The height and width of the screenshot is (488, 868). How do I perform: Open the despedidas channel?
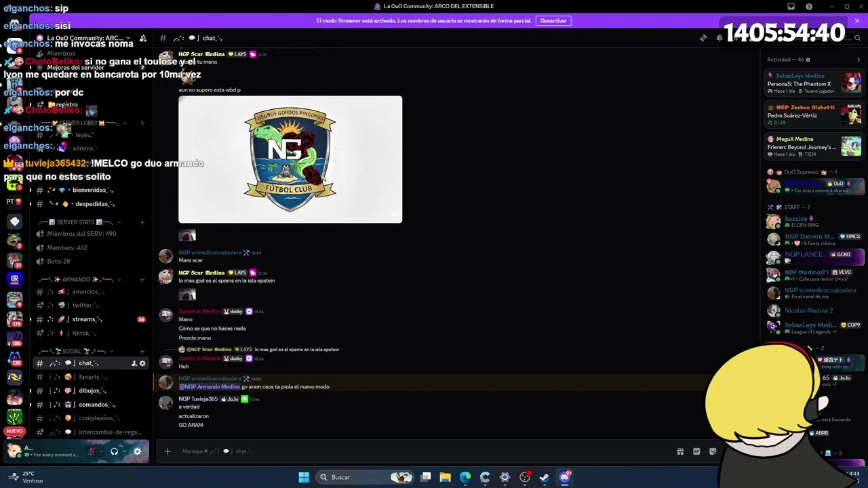(90, 203)
